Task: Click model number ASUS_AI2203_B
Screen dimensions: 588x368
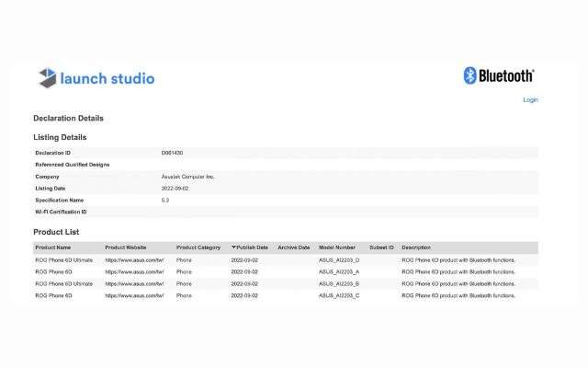Action: [x=339, y=284]
